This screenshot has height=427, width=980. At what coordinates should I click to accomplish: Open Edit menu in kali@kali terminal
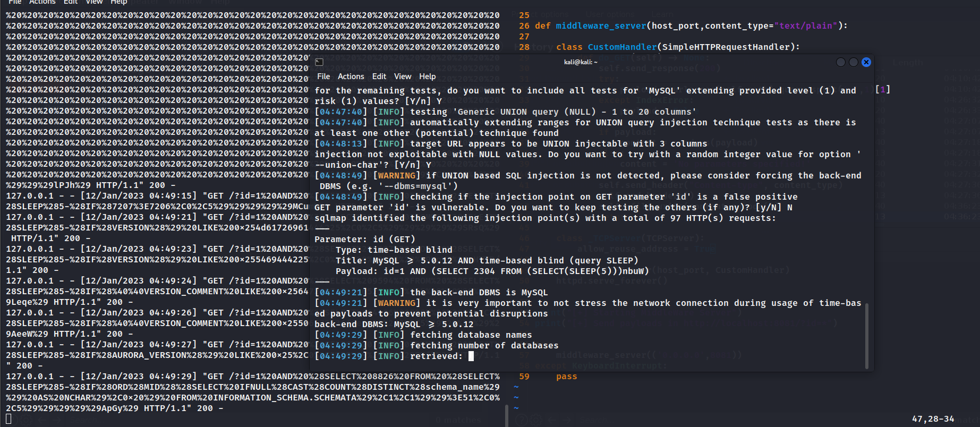(379, 76)
